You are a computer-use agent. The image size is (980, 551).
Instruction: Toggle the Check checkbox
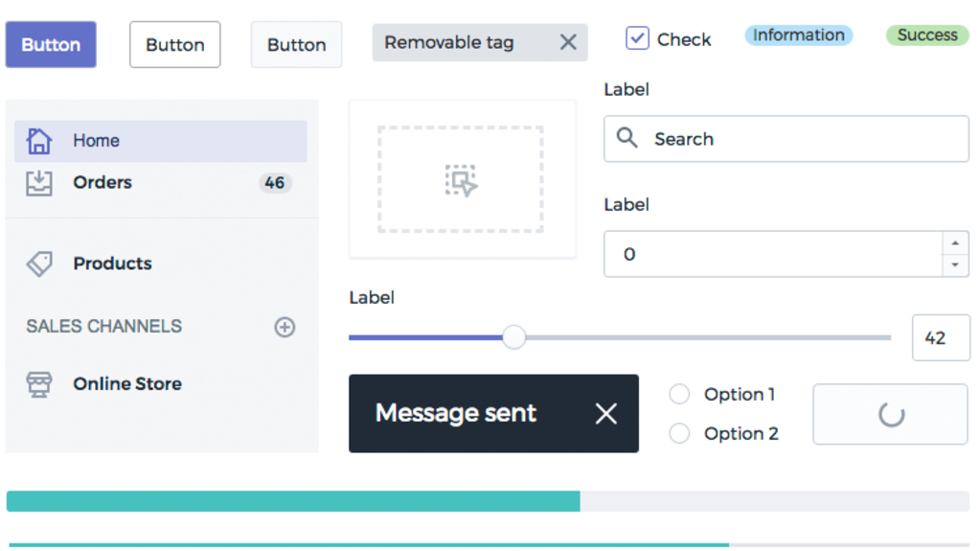pyautogui.click(x=637, y=38)
